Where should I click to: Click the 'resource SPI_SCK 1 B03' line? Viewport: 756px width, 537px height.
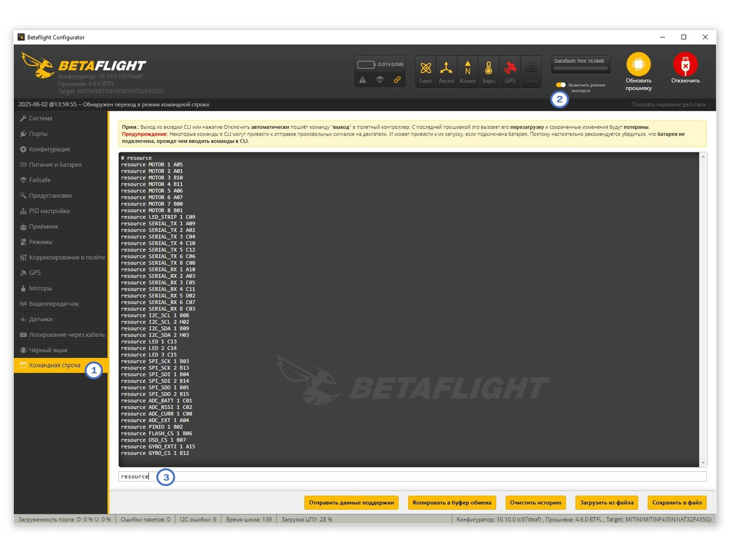(x=155, y=361)
